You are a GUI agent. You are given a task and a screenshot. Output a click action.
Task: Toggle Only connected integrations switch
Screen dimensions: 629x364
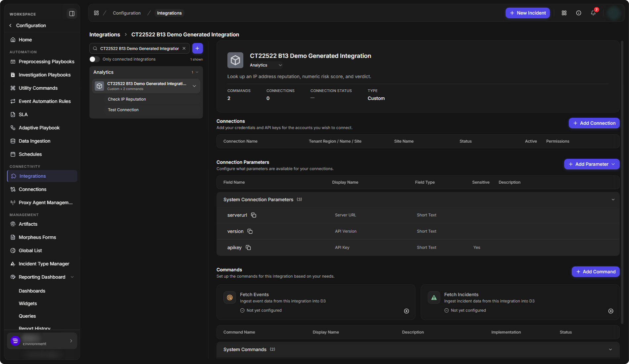point(94,59)
